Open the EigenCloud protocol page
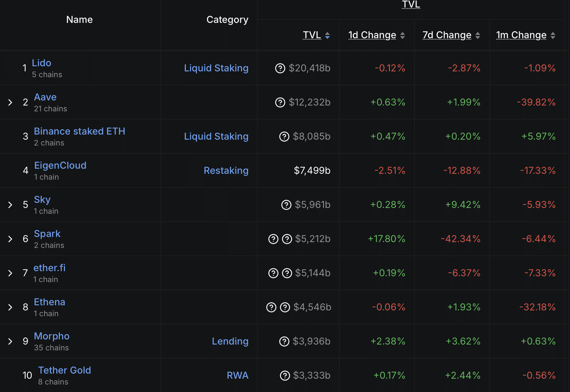570x392 pixels. tap(60, 165)
